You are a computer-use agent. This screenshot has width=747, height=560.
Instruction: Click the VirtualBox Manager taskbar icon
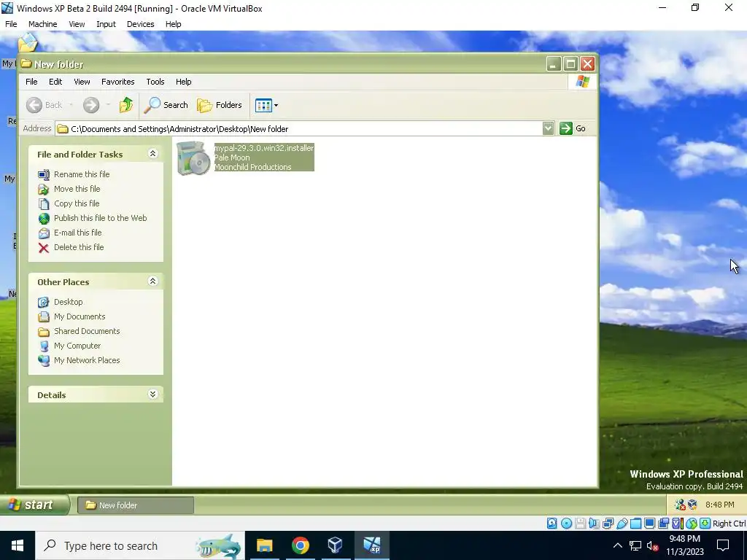336,545
